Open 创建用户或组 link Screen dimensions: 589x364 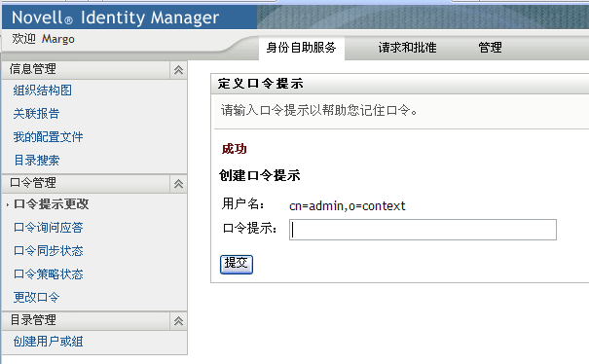click(48, 342)
